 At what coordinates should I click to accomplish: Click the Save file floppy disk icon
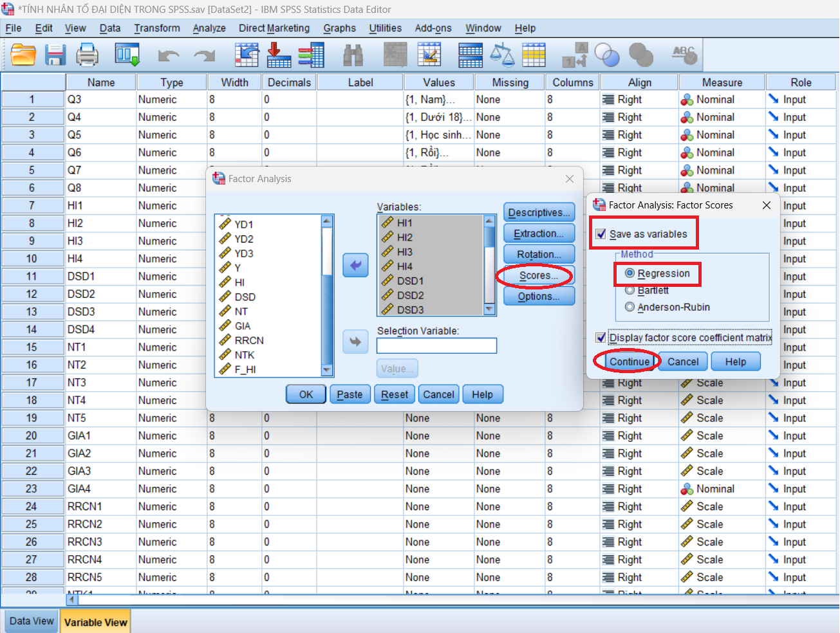55,55
